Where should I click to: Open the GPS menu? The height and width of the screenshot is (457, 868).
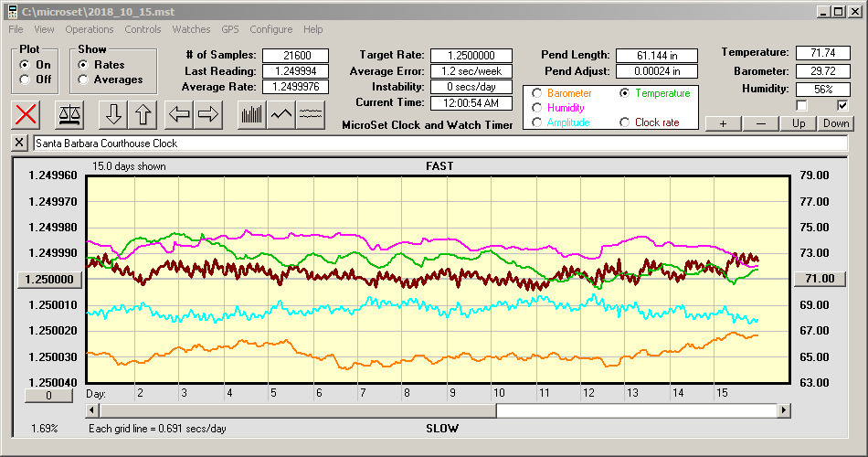[x=230, y=29]
